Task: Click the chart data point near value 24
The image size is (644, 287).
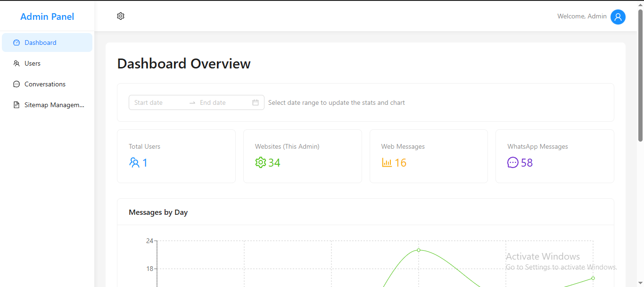Action: 419,250
